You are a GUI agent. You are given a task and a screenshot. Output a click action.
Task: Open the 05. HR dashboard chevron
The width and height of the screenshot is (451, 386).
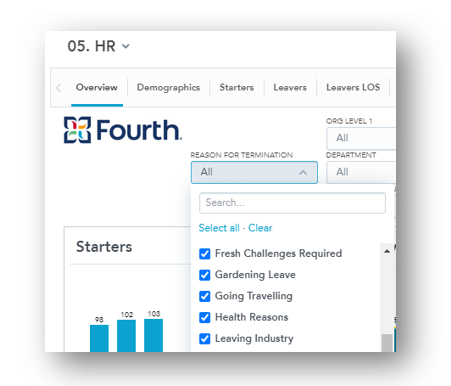[126, 46]
